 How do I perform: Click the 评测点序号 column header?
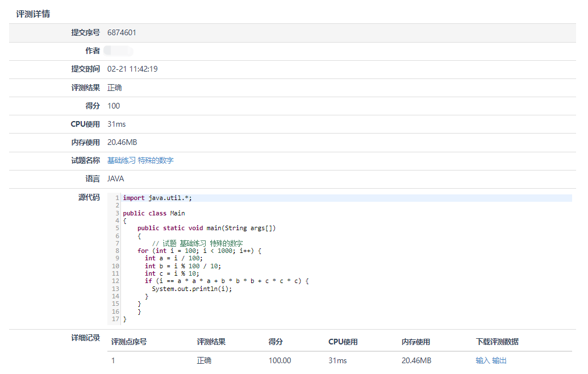point(129,342)
